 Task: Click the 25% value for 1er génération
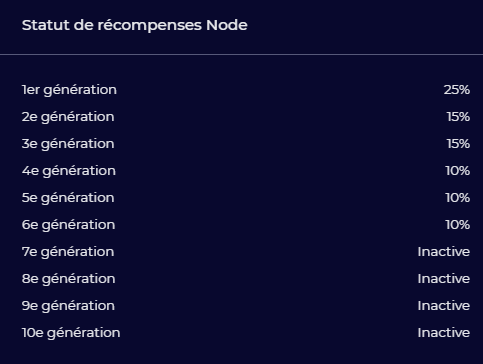457,90
